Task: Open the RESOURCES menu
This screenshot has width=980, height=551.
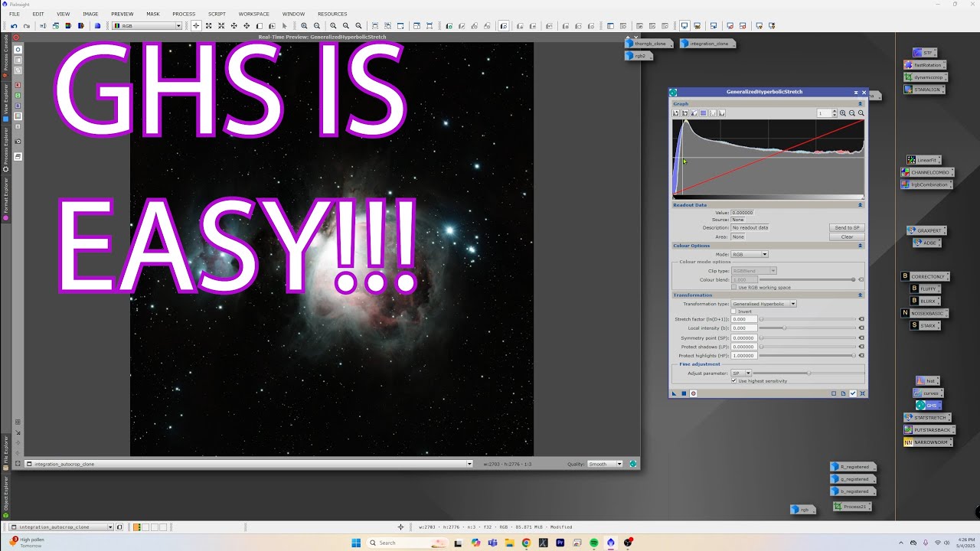Action: point(332,14)
